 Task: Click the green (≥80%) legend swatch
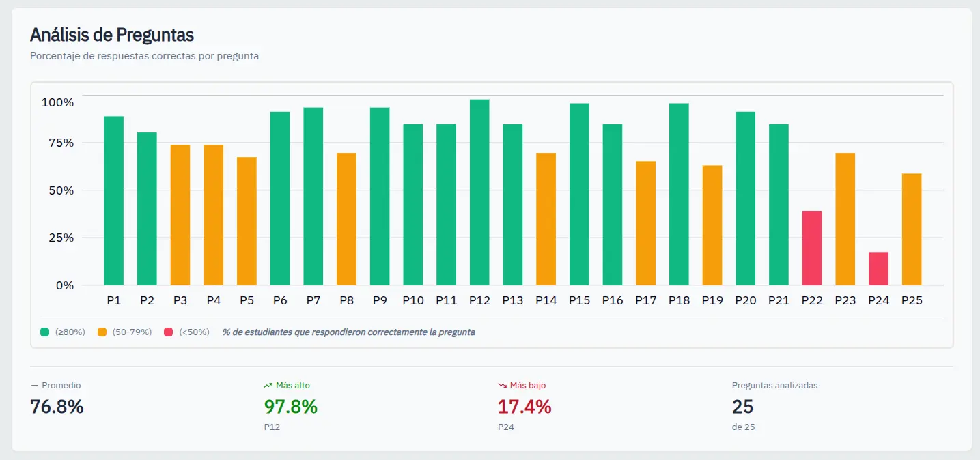tap(45, 332)
